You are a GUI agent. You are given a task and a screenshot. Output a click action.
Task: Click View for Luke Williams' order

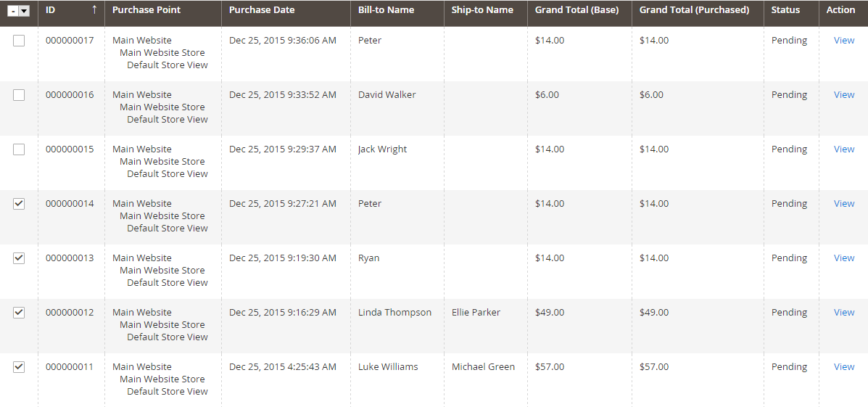(x=844, y=366)
